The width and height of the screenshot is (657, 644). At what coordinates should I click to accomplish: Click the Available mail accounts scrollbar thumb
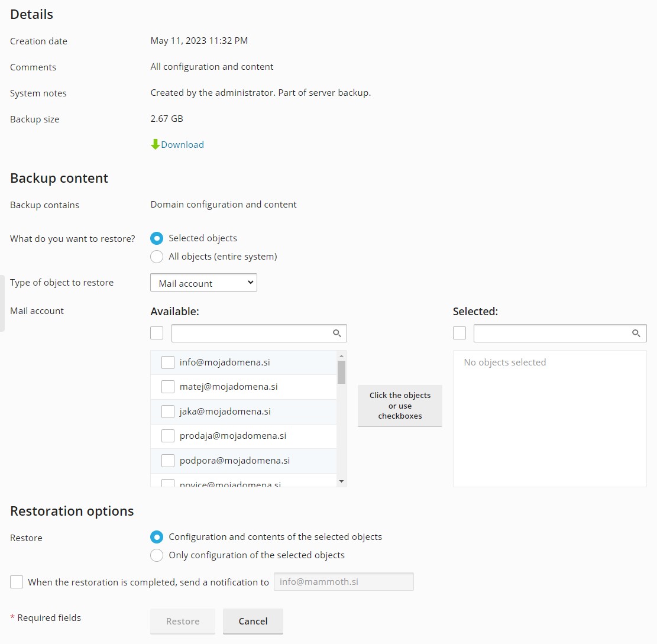(x=341, y=372)
